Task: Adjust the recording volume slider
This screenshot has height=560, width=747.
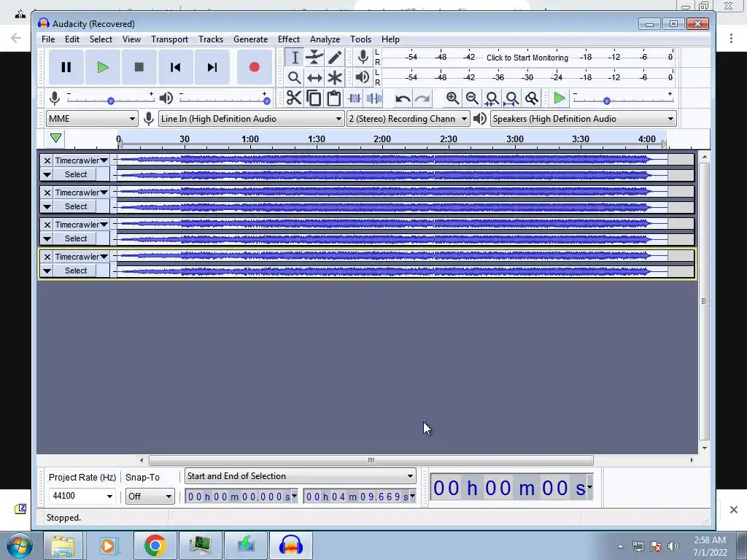Action: [111, 101]
